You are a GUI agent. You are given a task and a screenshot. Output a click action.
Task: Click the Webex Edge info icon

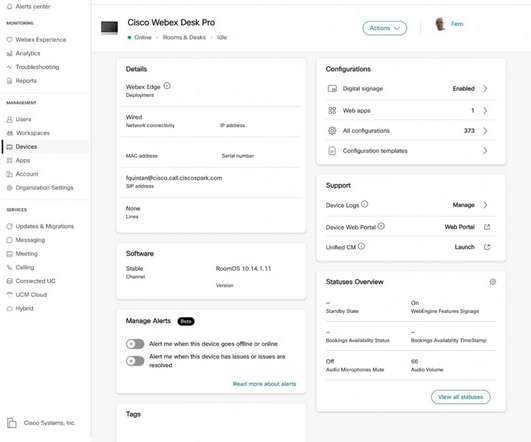tap(167, 86)
